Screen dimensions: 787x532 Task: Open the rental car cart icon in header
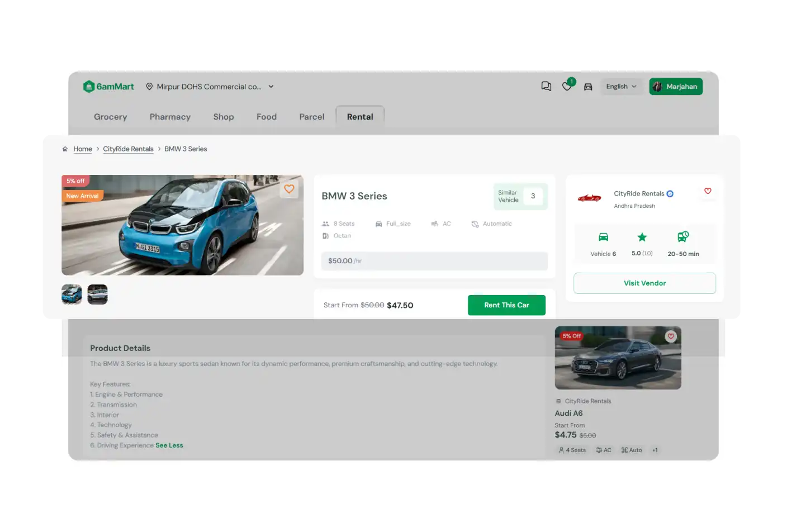coord(588,87)
